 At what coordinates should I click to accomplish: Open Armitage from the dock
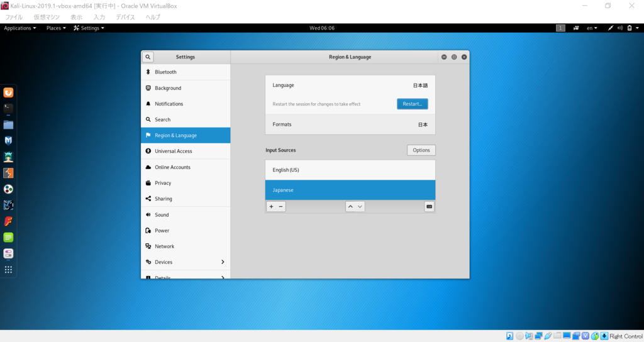8,157
